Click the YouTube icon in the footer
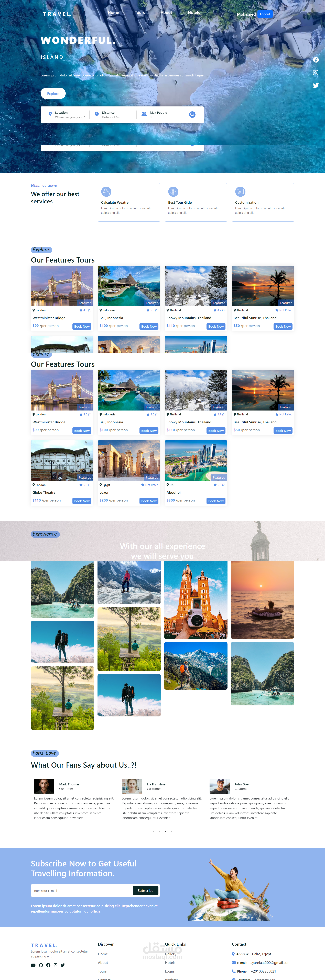The width and height of the screenshot is (325, 980). click(x=33, y=965)
